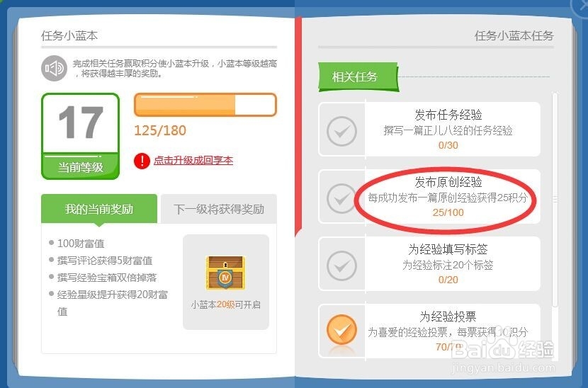Open the 发布原创经验 task entry
The width and height of the screenshot is (588, 388).
pyautogui.click(x=429, y=196)
